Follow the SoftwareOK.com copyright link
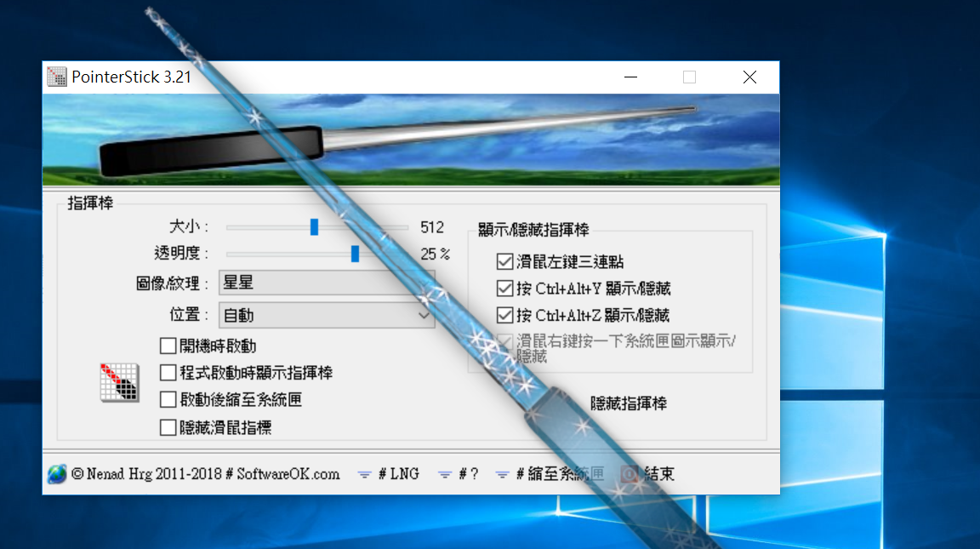This screenshot has width=980, height=549. point(204,474)
